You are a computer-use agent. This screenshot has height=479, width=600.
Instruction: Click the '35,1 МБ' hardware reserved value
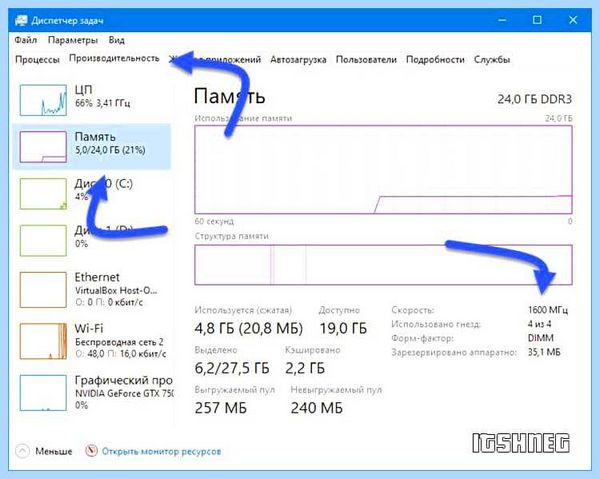coord(544,352)
